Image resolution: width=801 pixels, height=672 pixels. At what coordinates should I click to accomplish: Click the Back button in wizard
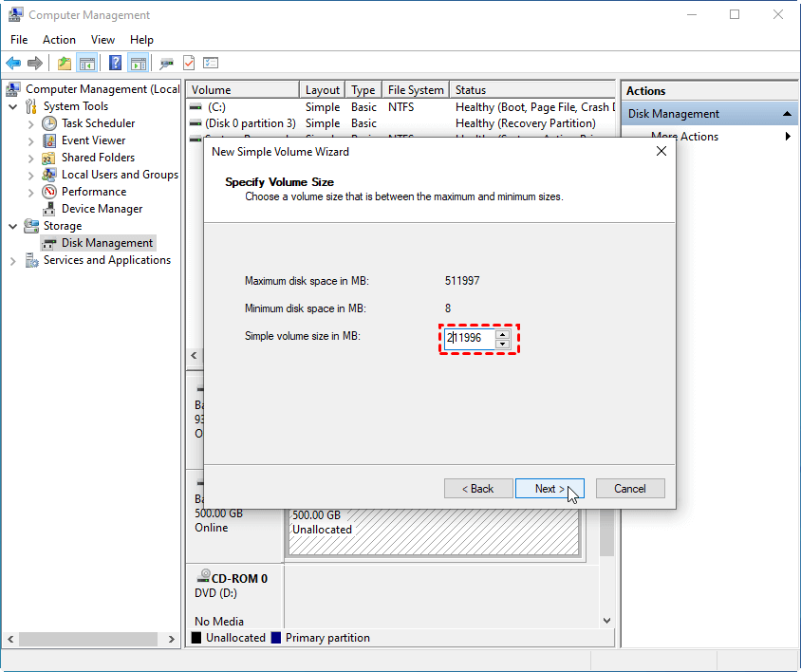478,489
